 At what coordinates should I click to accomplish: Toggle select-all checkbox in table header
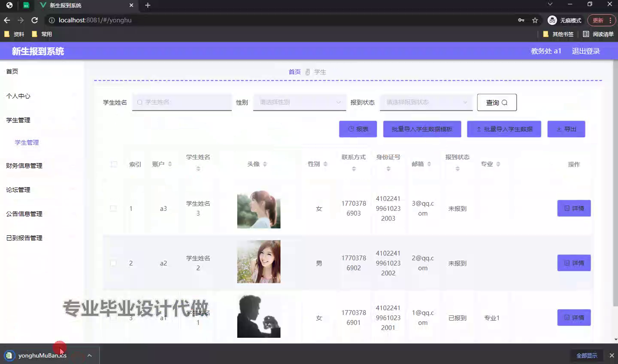114,164
